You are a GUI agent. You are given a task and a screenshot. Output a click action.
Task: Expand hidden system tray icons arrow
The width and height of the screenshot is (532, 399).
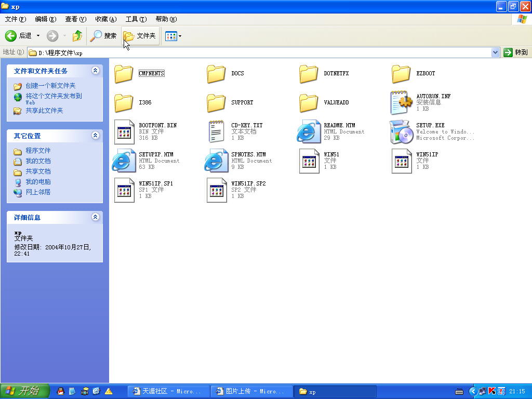473,392
